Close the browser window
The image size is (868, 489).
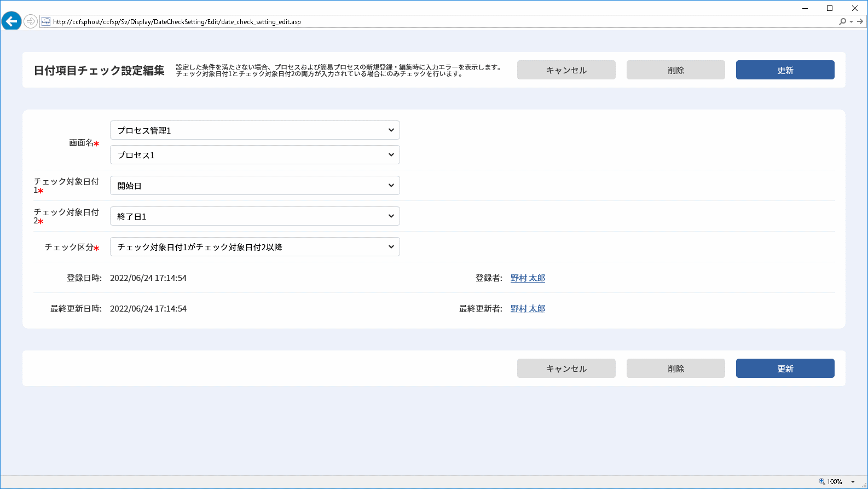[855, 8]
